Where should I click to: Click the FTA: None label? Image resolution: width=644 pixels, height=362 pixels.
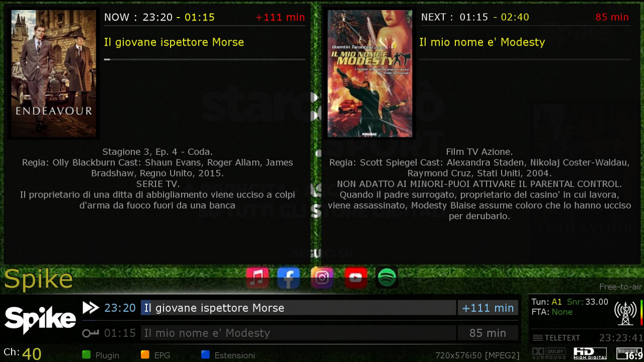(x=552, y=312)
